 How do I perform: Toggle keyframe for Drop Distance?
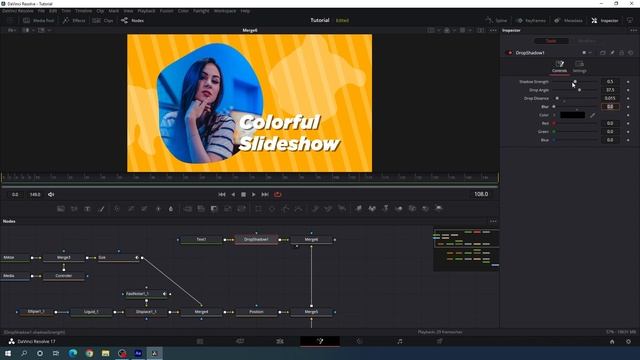[628, 98]
